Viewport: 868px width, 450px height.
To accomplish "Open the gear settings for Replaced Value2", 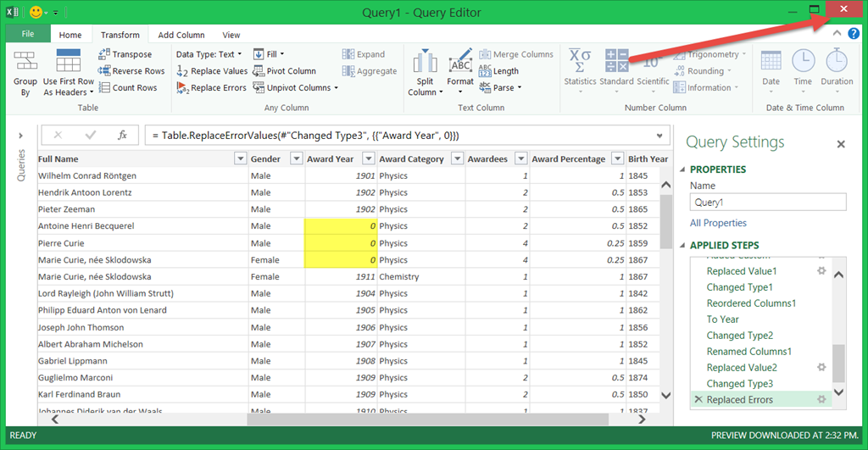I will click(821, 368).
